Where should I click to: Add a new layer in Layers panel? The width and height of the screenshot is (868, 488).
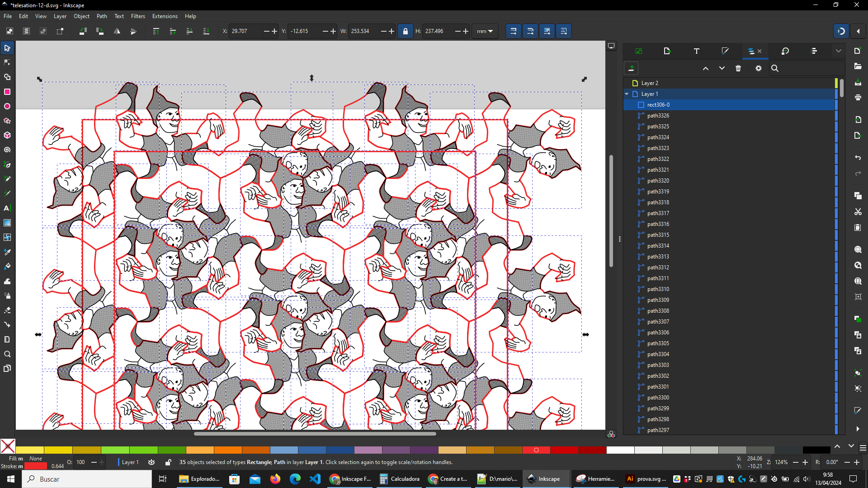tap(631, 68)
